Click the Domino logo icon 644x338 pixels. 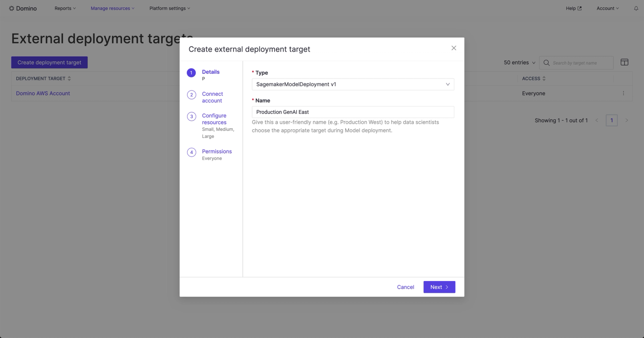[11, 8]
